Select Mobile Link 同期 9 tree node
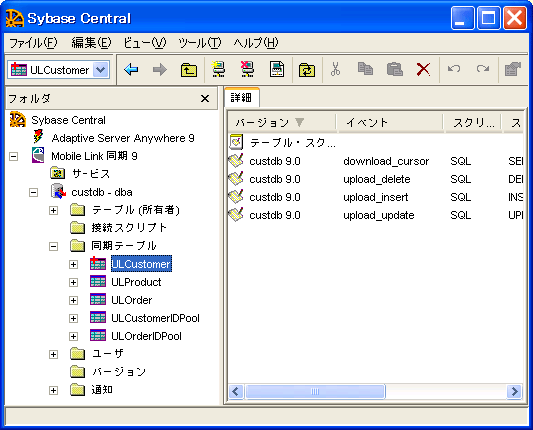The height and width of the screenshot is (430, 533). (x=94, y=156)
